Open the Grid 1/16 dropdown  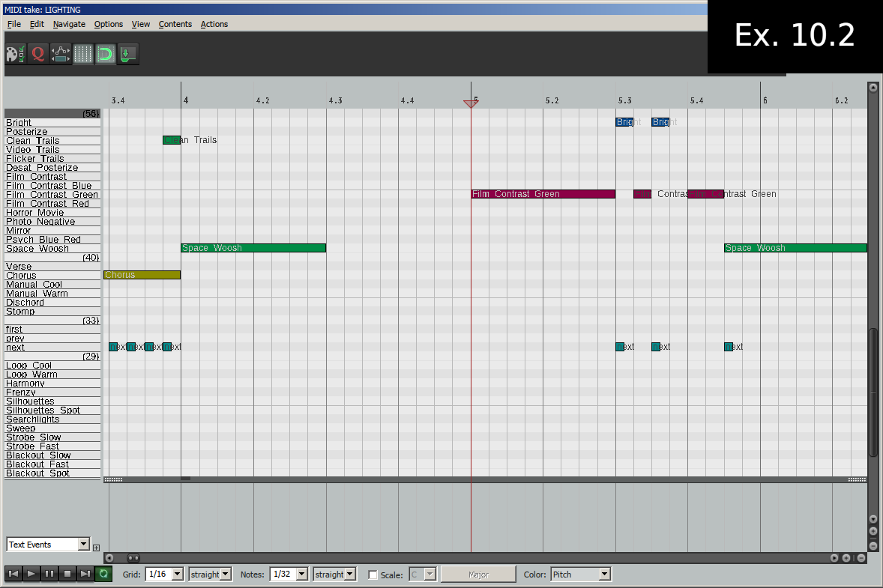coord(178,574)
